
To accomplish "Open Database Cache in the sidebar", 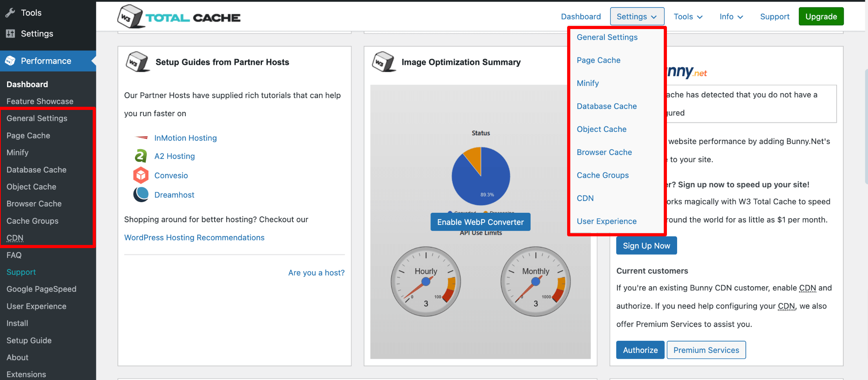I will (37, 170).
